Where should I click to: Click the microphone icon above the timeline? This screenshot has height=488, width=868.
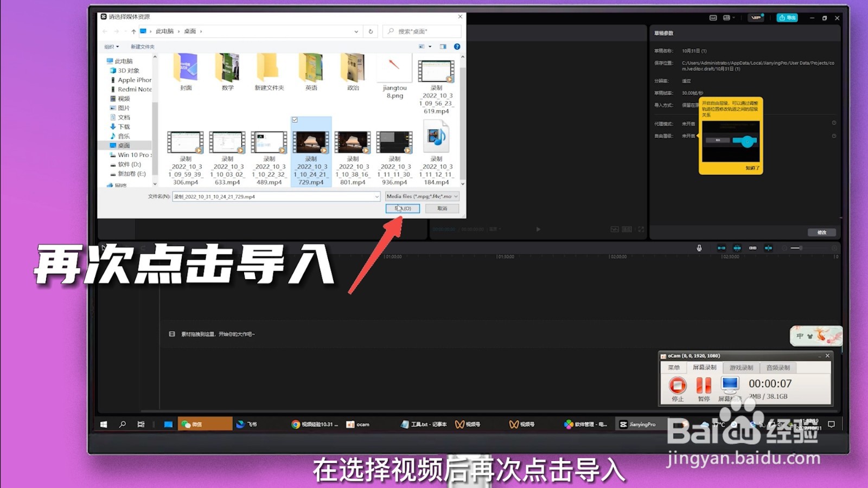[699, 248]
